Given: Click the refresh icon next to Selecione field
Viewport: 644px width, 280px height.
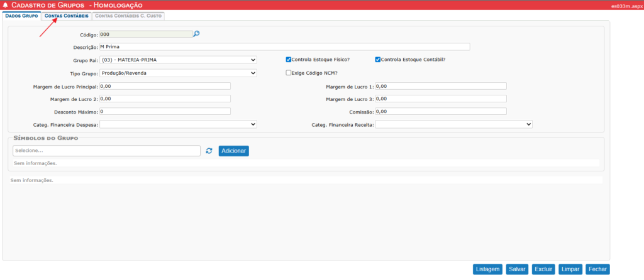Looking at the screenshot, I should [209, 151].
